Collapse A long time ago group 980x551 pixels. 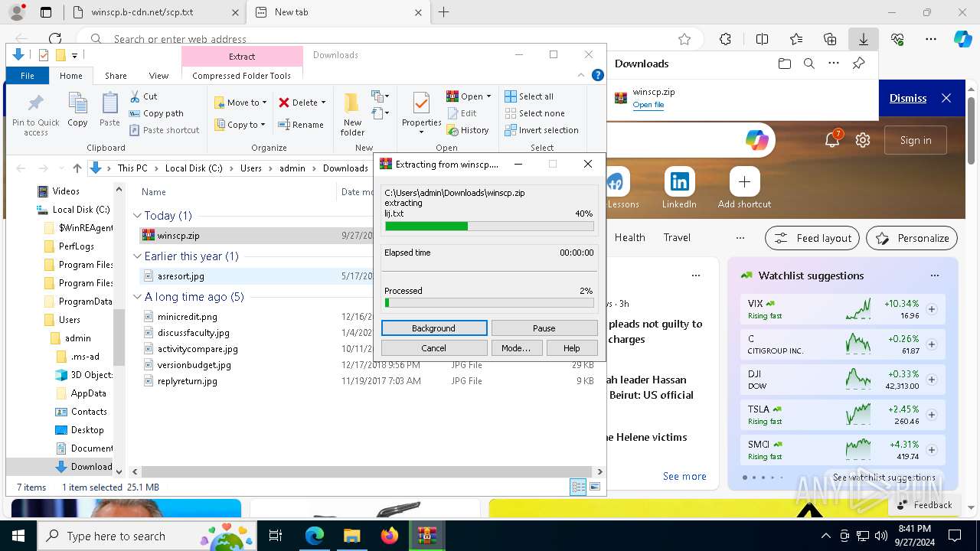point(138,297)
